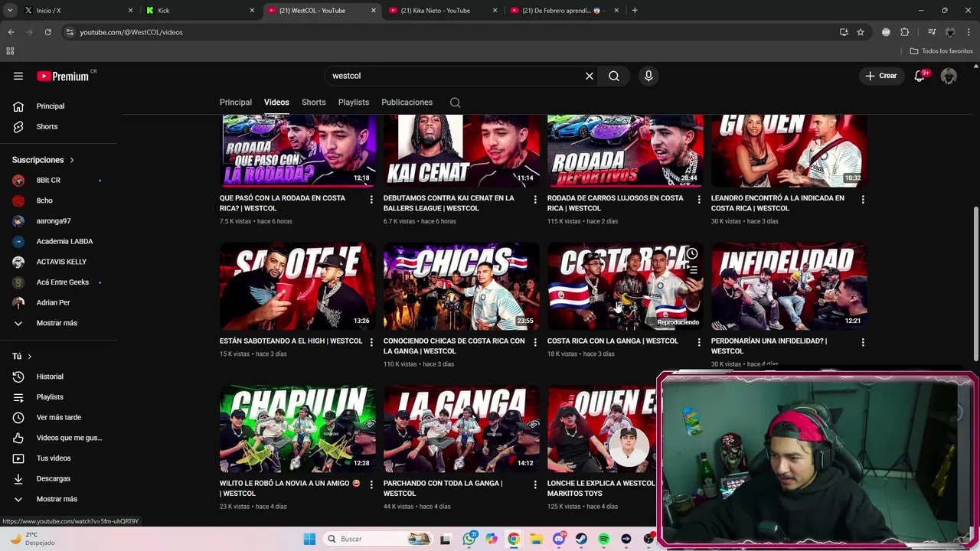This screenshot has width=980, height=551.
Task: Open options for LEANDRO ENCONTRÓ A LA INDICADA video
Action: [863, 199]
